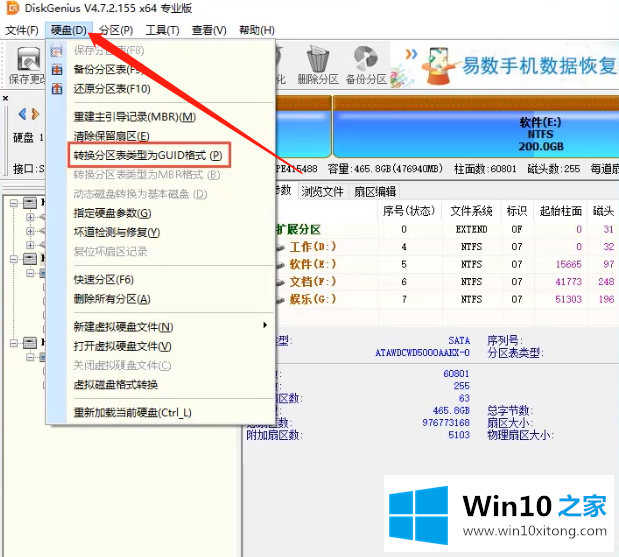Viewport: 619px width, 557px height.
Task: Collapse the first disk tree node
Action: pos(14,203)
